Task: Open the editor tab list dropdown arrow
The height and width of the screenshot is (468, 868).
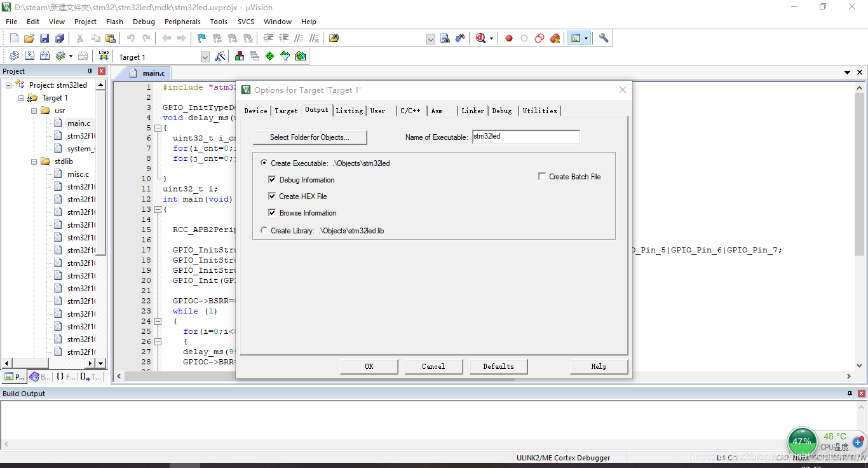Action: tap(847, 73)
